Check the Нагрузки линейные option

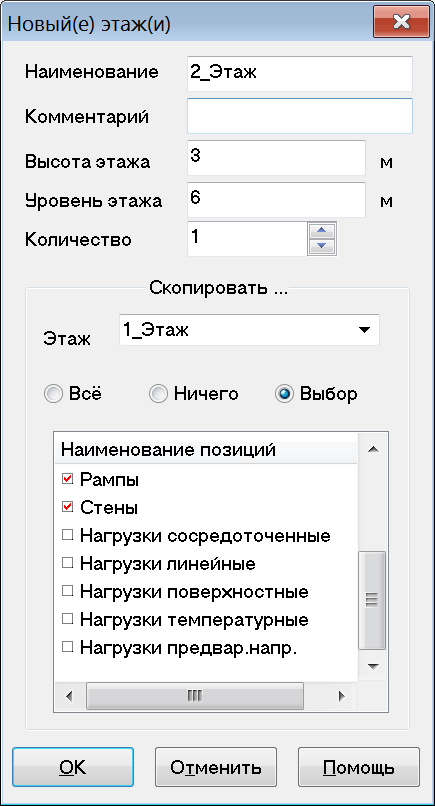click(67, 563)
